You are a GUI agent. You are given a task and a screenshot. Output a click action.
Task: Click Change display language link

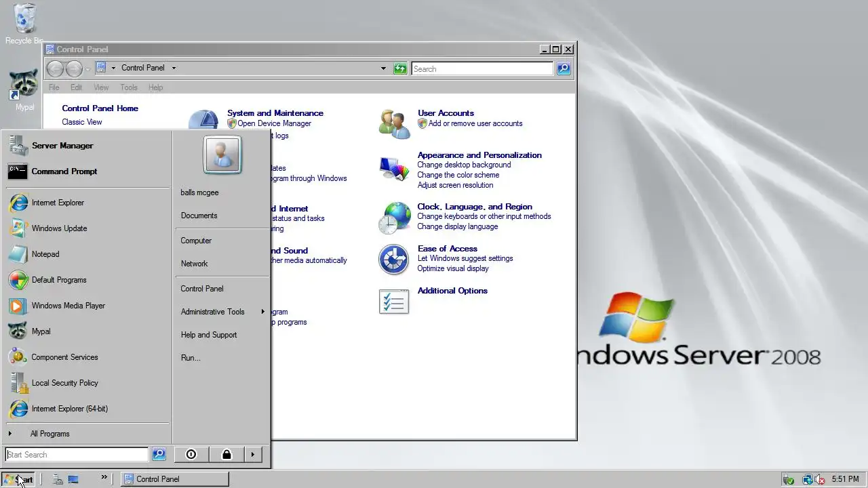point(457,226)
